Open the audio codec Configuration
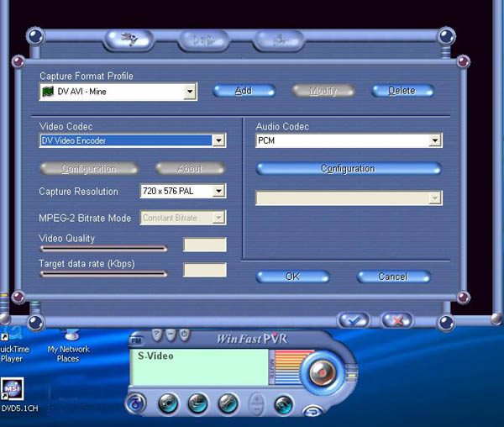The width and height of the screenshot is (504, 427). (x=349, y=168)
